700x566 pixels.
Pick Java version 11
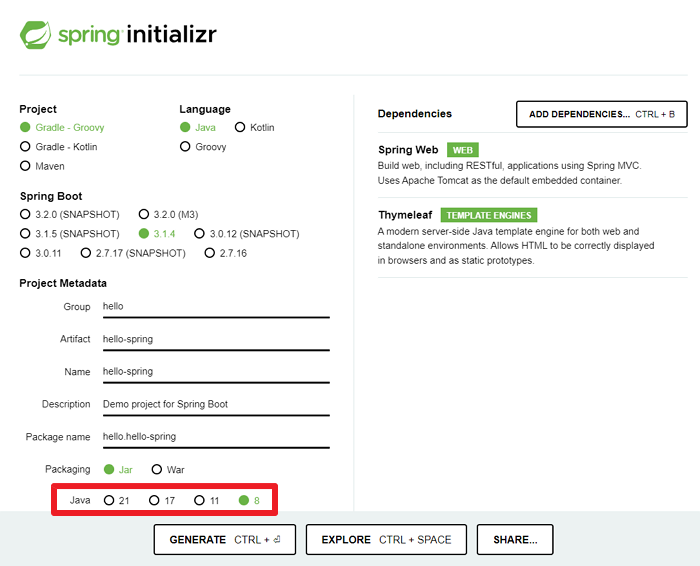(x=207, y=500)
